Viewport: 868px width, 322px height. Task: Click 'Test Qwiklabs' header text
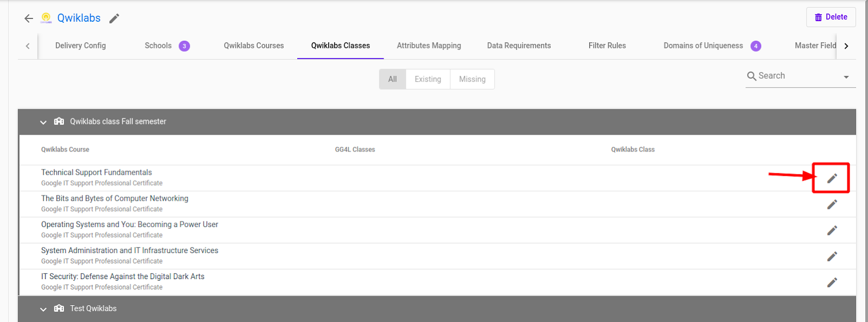[x=93, y=308]
